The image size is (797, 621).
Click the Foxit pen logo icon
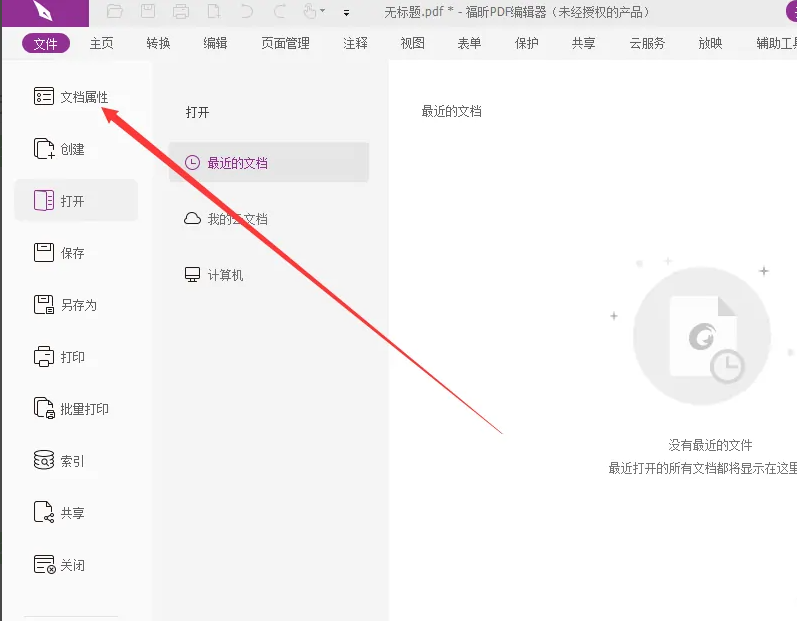42,11
